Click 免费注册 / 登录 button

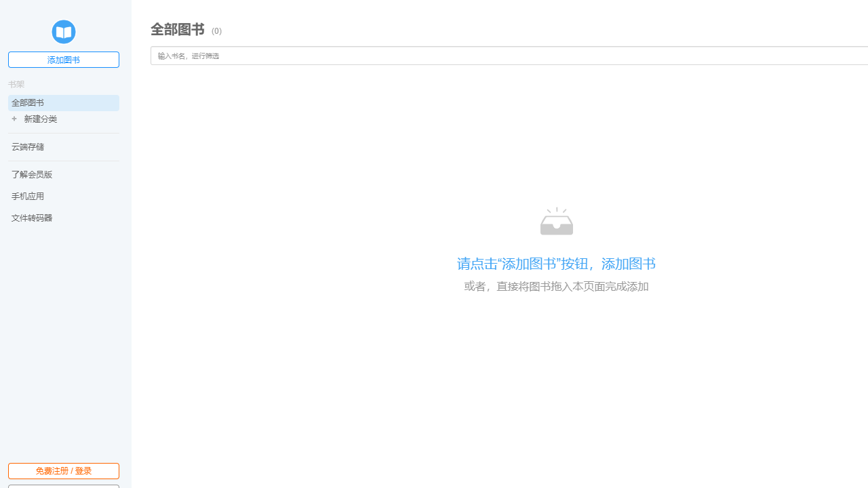click(x=64, y=471)
